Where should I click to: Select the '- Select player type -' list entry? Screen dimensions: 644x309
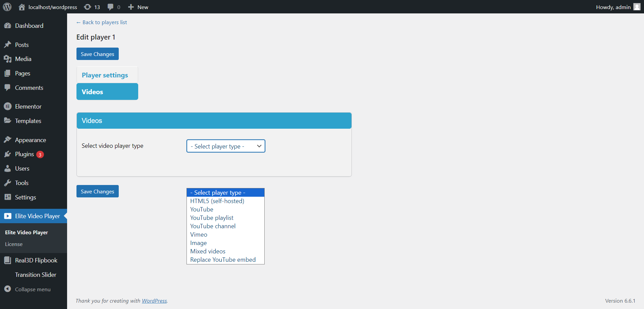point(225,193)
